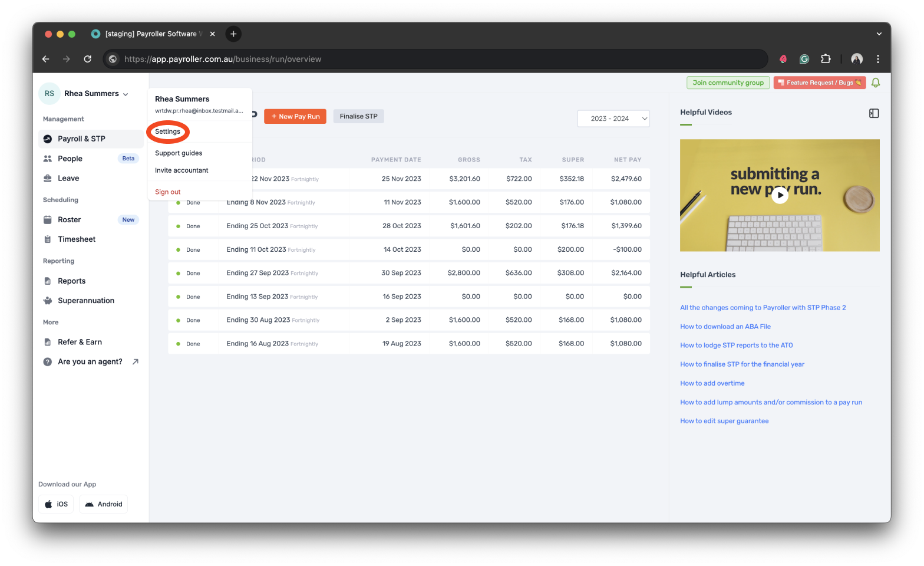The height and width of the screenshot is (566, 924).
Task: Reload the page with the refresh icon
Action: [88, 59]
